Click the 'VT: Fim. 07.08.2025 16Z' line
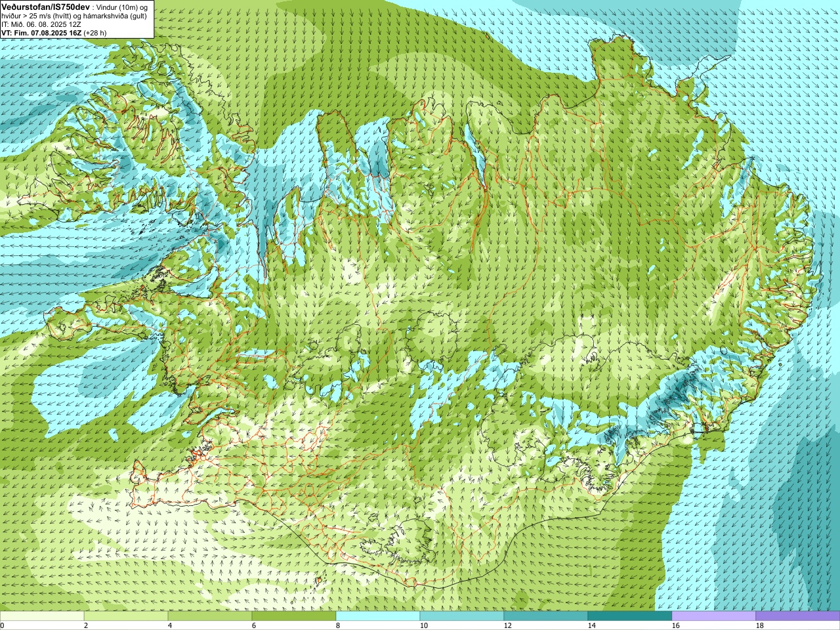This screenshot has width=840, height=630. click(x=41, y=32)
